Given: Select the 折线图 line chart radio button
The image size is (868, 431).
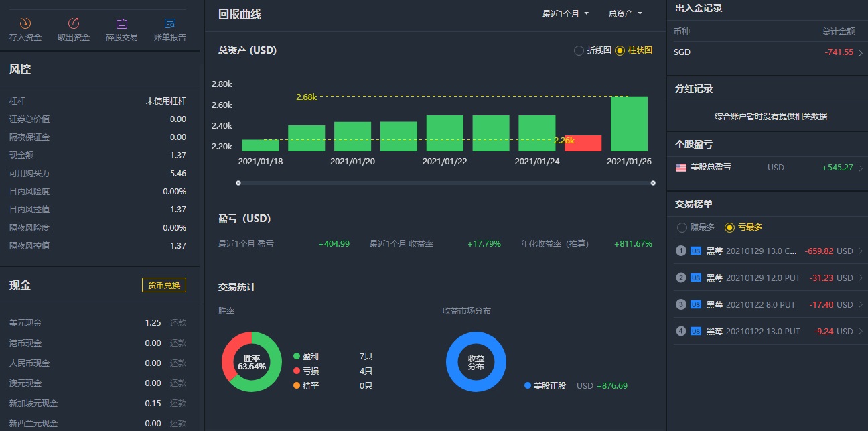Looking at the screenshot, I should tap(579, 50).
